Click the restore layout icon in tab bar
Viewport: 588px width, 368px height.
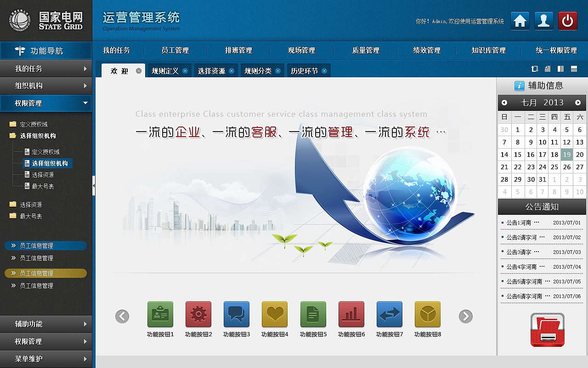click(534, 69)
